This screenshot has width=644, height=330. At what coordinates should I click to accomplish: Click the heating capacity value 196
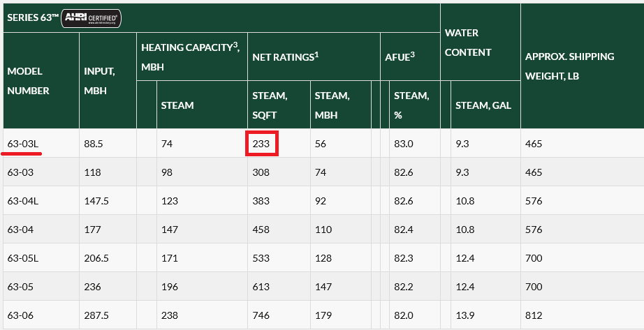[x=170, y=287]
